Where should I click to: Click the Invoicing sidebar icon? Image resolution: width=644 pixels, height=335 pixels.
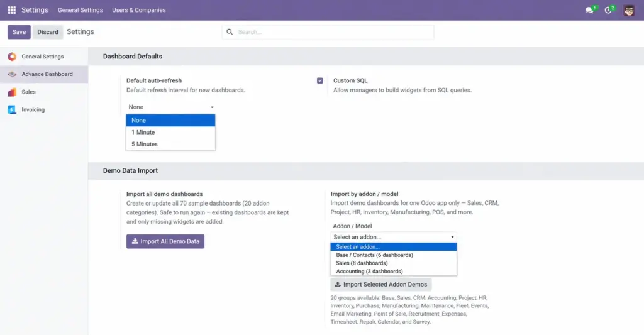point(12,109)
